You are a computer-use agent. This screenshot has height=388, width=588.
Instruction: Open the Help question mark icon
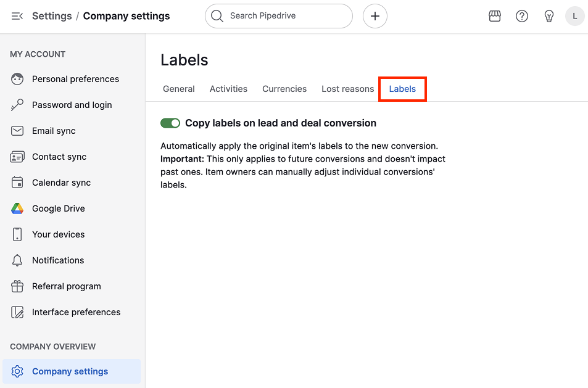coord(521,16)
